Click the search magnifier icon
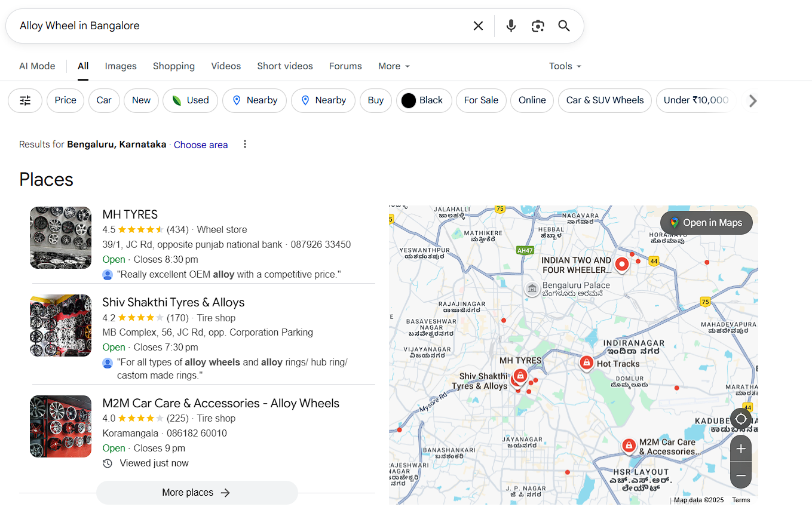Screen dimensions: 812x519 [x=564, y=26]
